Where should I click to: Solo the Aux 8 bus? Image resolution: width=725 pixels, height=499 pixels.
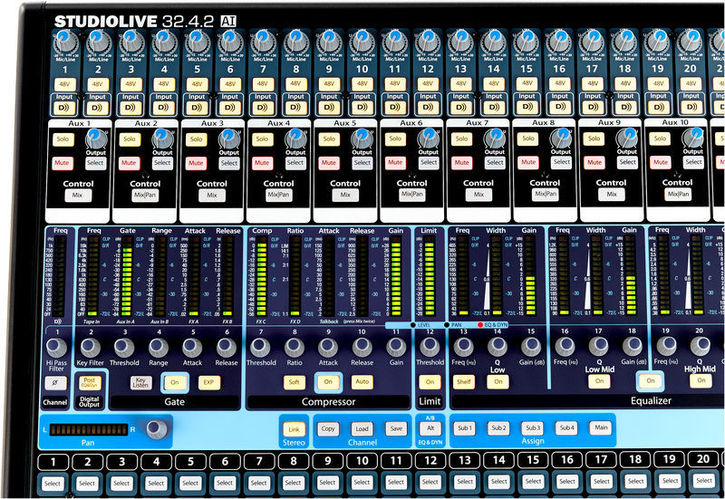(528, 139)
